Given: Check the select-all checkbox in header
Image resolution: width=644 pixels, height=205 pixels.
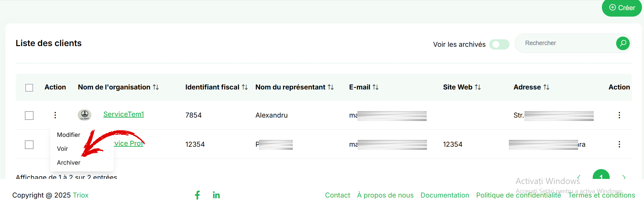Looking at the screenshot, I should pyautogui.click(x=29, y=88).
